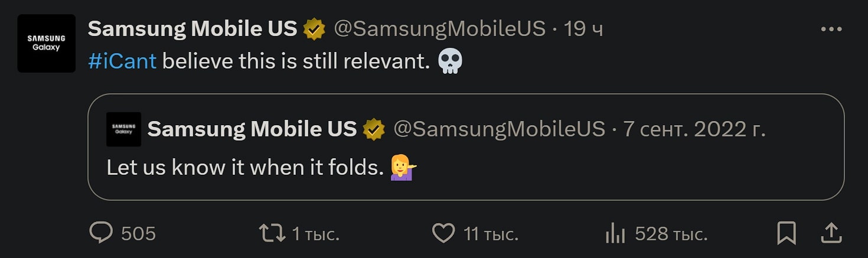The height and width of the screenshot is (258, 868).
Task: Open view analytics bar chart icon
Action: coord(615,234)
